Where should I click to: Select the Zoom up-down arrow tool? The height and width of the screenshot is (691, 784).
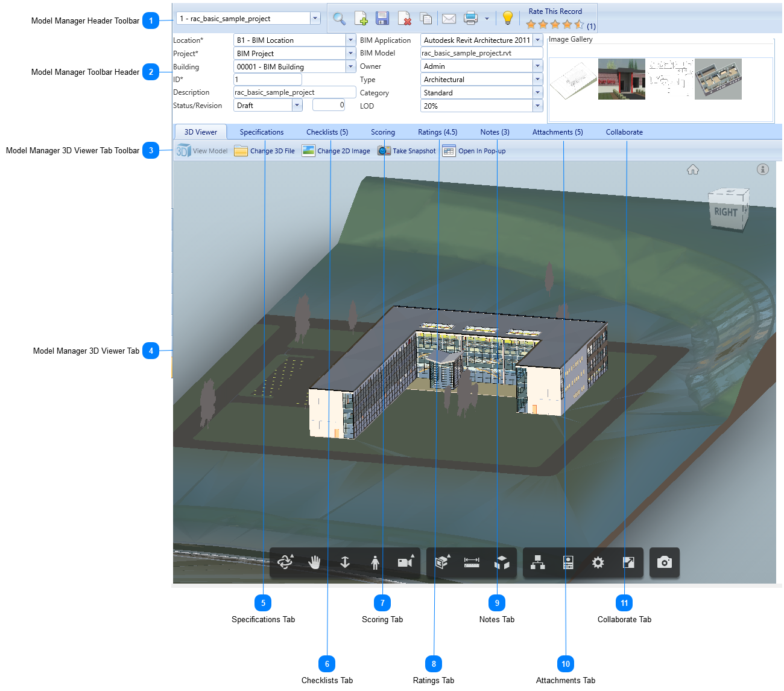(x=345, y=562)
